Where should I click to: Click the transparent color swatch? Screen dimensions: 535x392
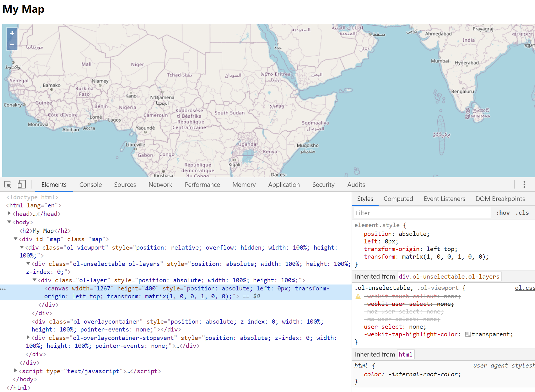tap(468, 334)
